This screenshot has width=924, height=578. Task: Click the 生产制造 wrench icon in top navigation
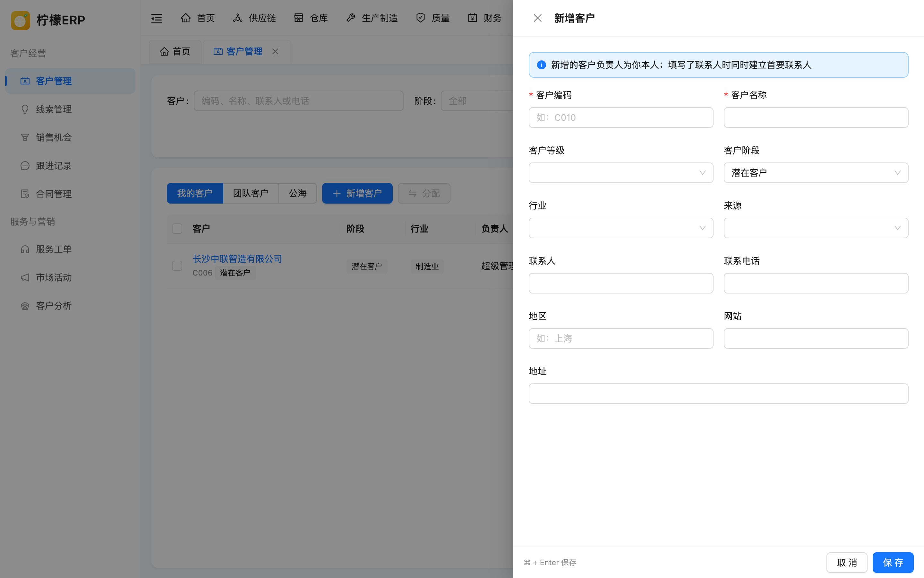[x=350, y=18]
